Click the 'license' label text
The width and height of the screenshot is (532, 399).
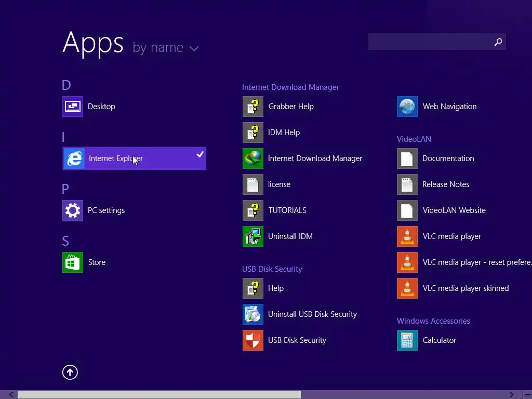point(279,184)
